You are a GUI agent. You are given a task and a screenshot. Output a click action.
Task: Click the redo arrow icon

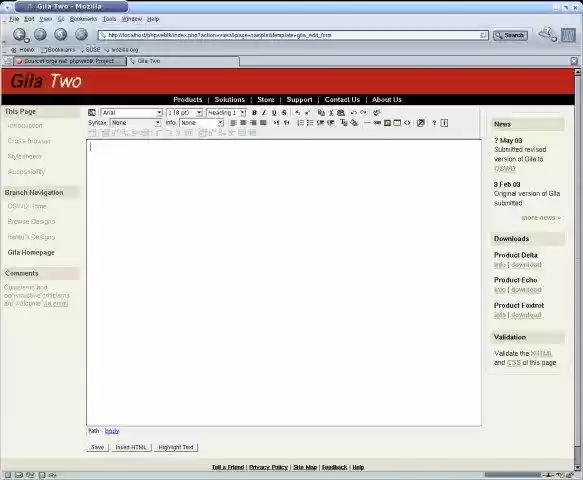pos(363,113)
